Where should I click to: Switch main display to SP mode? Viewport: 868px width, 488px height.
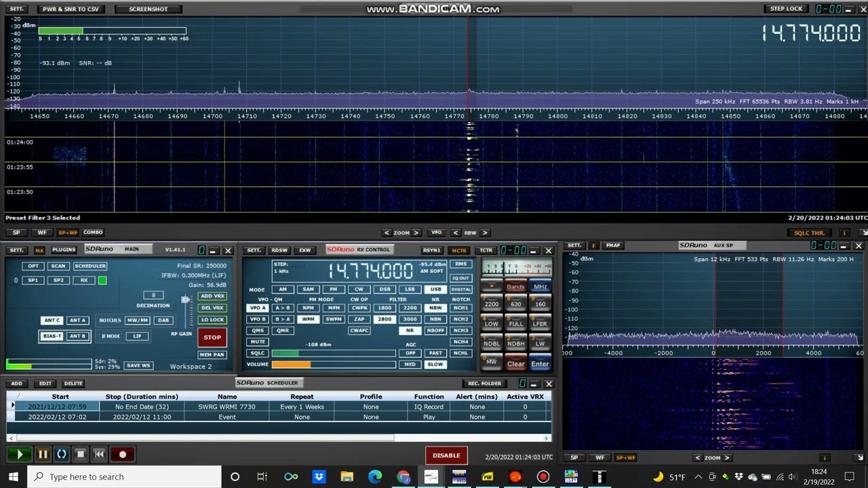pos(17,233)
